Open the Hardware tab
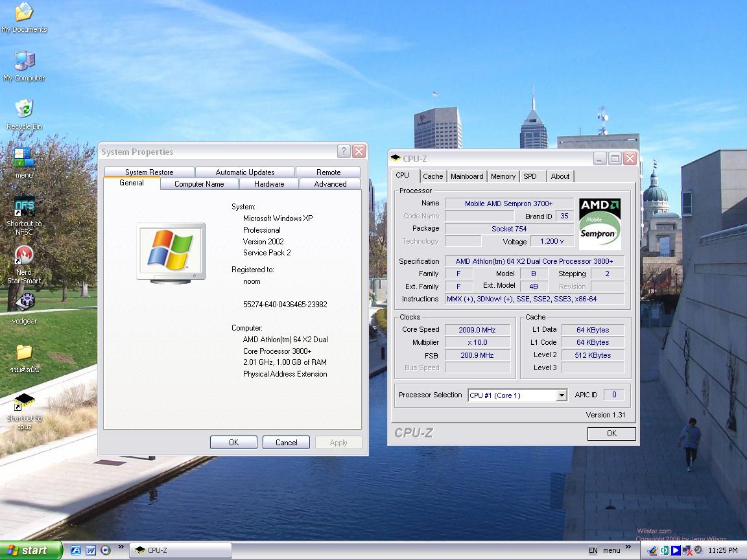Viewport: 747px width, 560px height. [269, 184]
